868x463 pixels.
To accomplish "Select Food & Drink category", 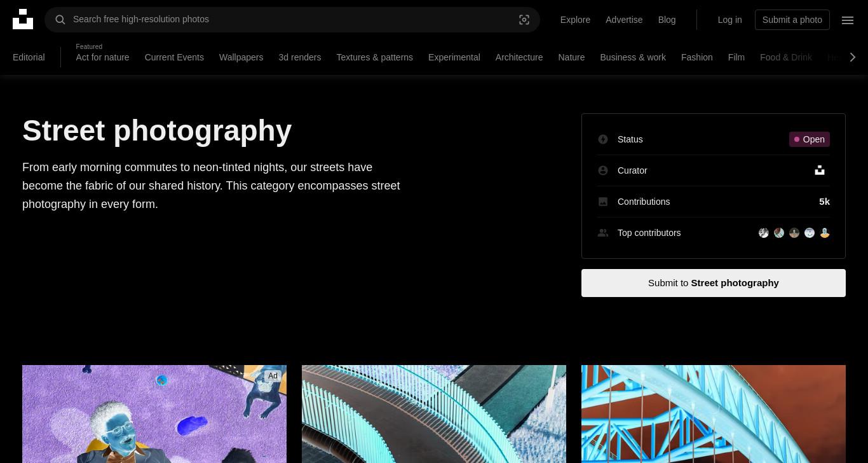I will (x=786, y=57).
